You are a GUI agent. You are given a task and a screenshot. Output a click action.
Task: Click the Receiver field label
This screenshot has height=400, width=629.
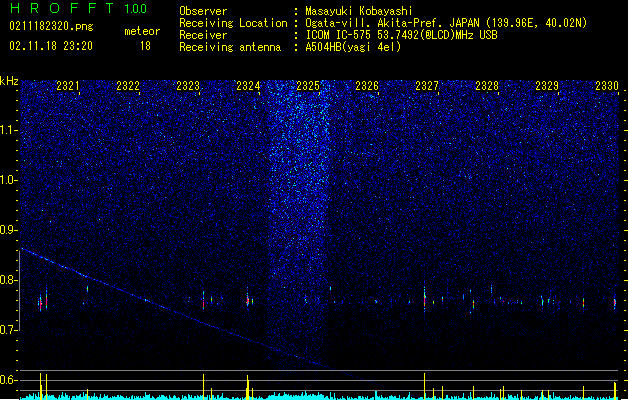(203, 35)
